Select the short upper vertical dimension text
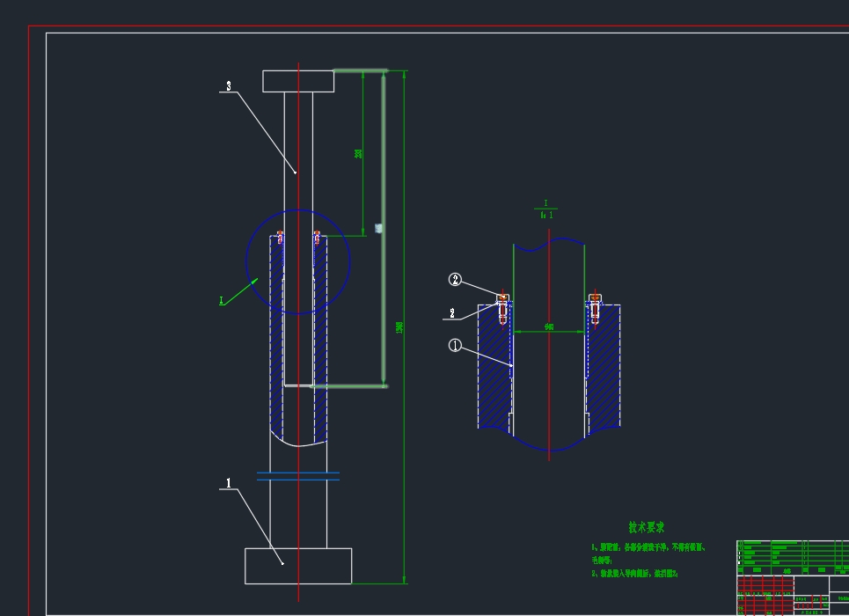 tap(358, 154)
